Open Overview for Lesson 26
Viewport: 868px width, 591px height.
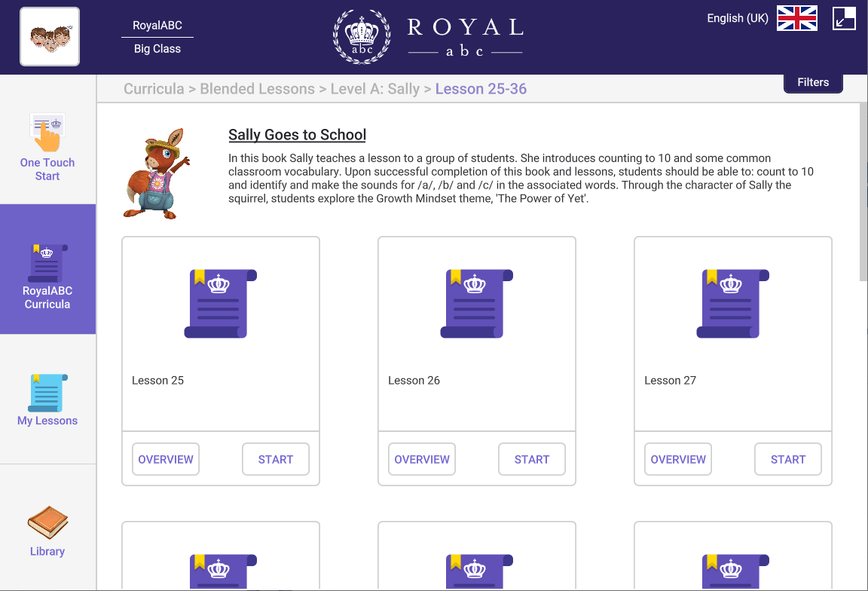pos(422,459)
